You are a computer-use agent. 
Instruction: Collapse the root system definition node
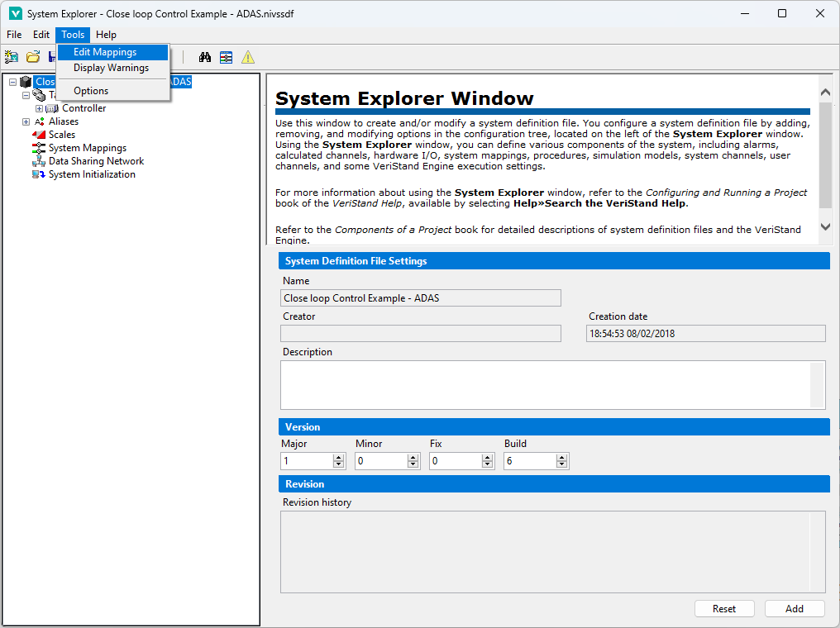coord(13,82)
